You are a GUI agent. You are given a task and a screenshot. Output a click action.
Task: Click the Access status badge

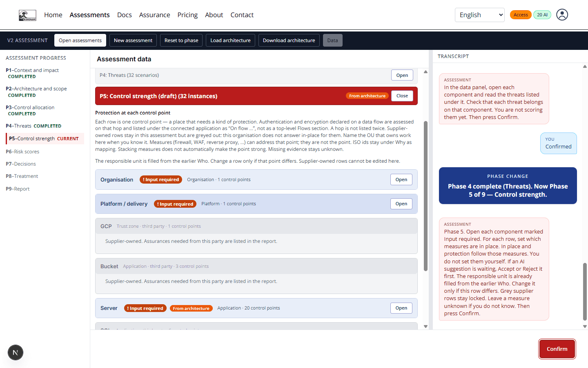coord(521,15)
